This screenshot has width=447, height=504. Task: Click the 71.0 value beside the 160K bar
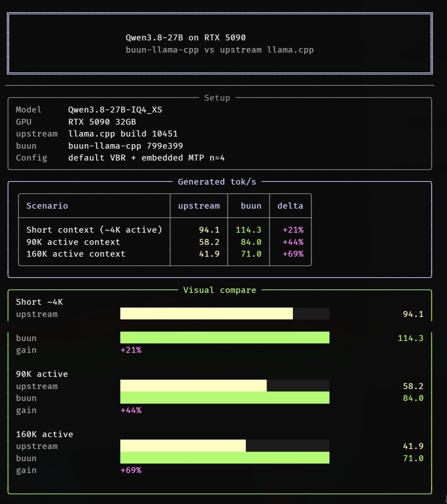tap(413, 458)
